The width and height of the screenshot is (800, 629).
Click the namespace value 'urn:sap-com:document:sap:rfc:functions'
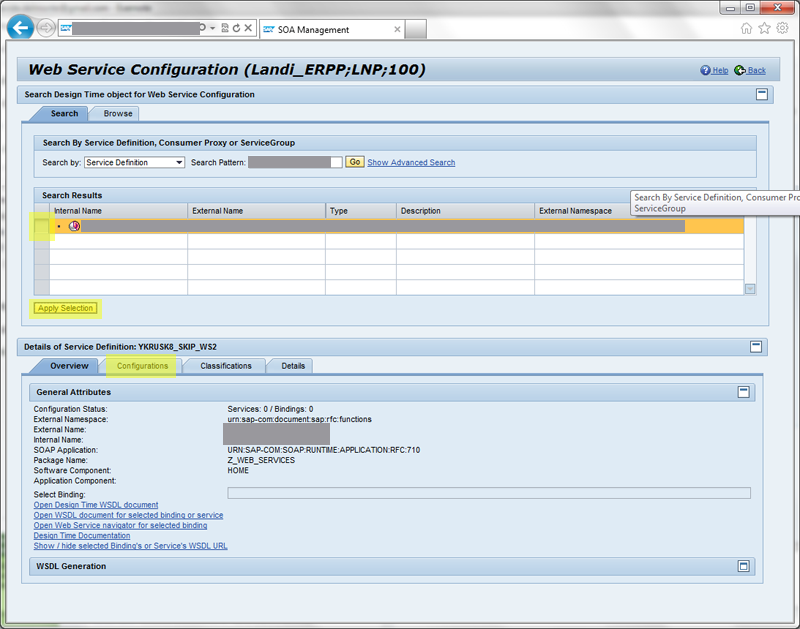(299, 419)
